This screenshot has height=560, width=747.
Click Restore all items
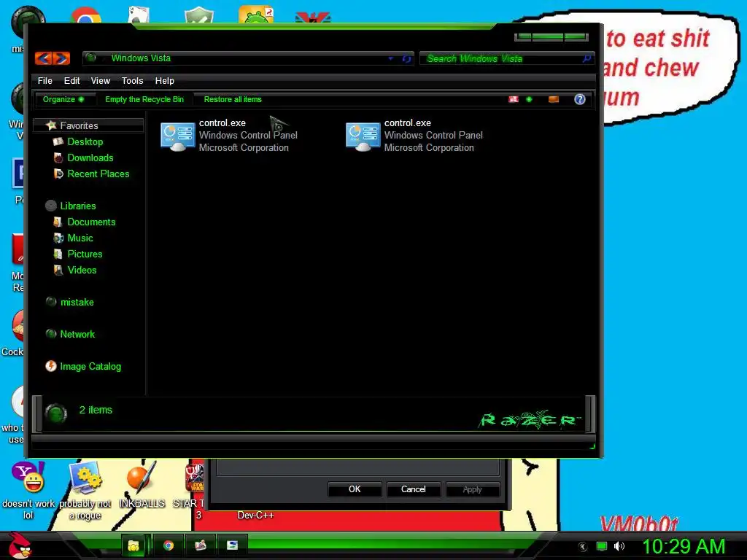tap(233, 99)
